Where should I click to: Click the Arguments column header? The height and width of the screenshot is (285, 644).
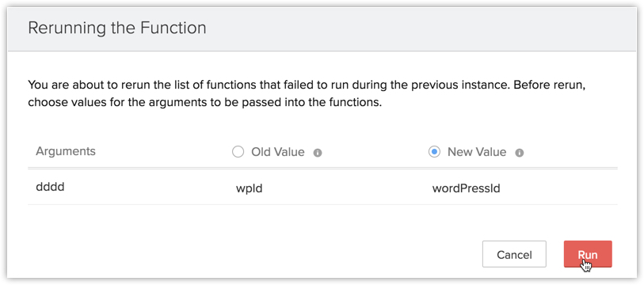(66, 151)
